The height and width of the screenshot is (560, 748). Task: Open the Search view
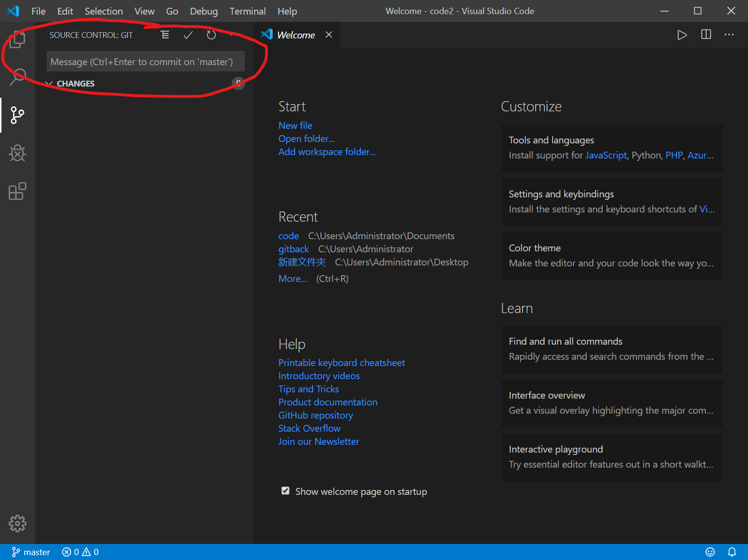click(17, 77)
